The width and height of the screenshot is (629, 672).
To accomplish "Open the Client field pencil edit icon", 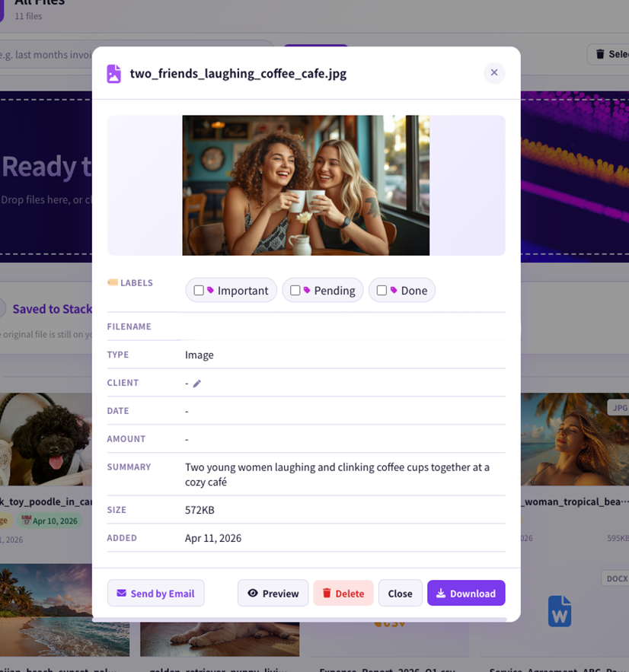I will click(197, 382).
